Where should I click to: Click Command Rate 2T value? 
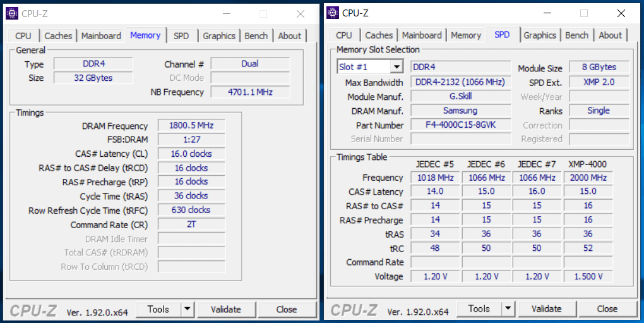pyautogui.click(x=191, y=224)
